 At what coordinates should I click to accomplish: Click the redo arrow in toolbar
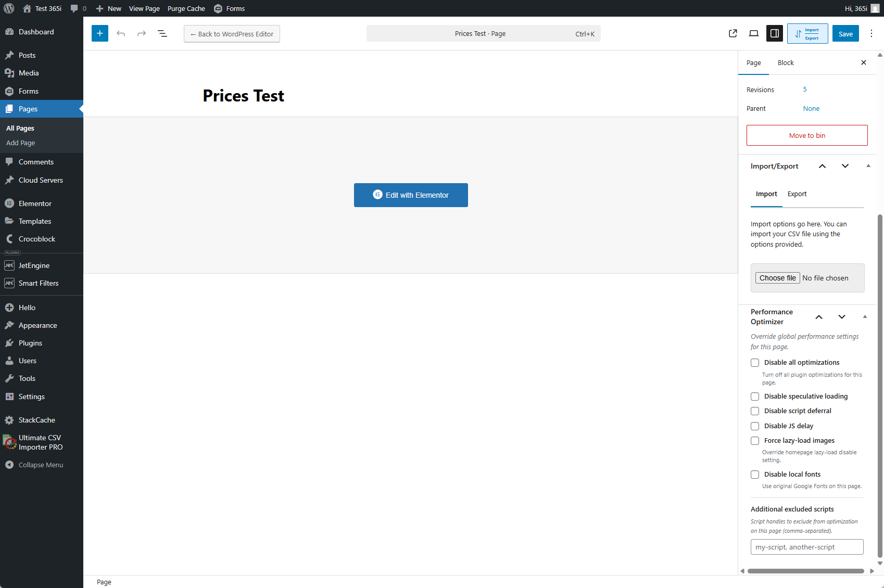142,33
